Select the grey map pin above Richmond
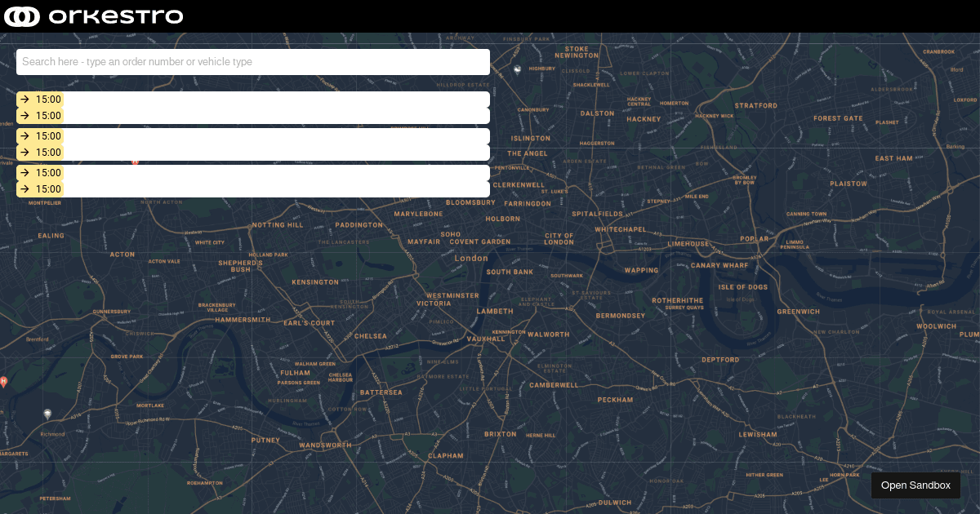Viewport: 980px width, 514px height. tap(47, 414)
